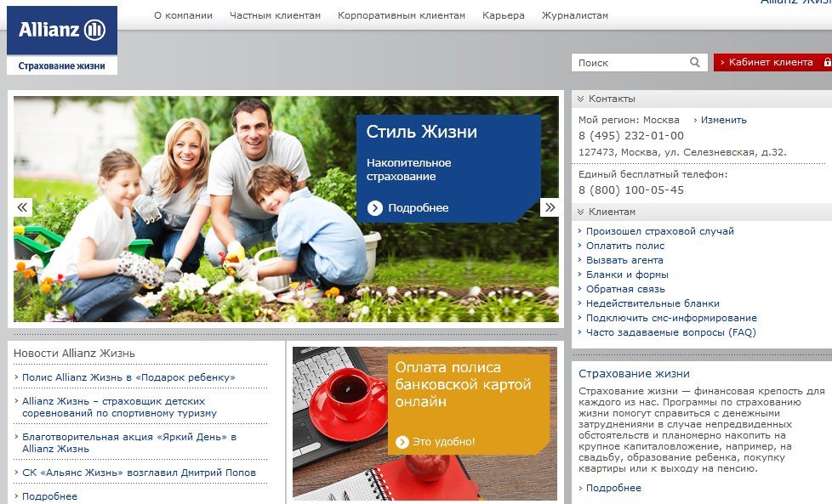The height and width of the screenshot is (504, 832).
Task: Go to Карьера section
Action: (x=503, y=15)
